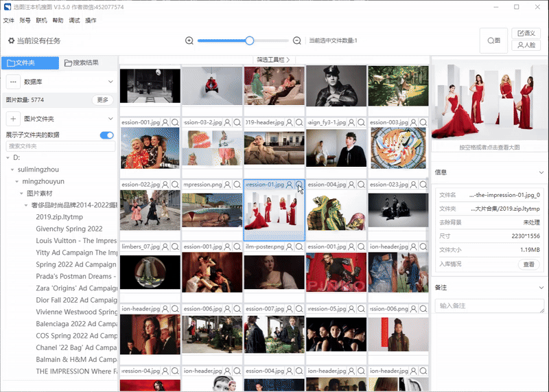Open the 图 image search button
This screenshot has width=549, height=392.
point(493,41)
